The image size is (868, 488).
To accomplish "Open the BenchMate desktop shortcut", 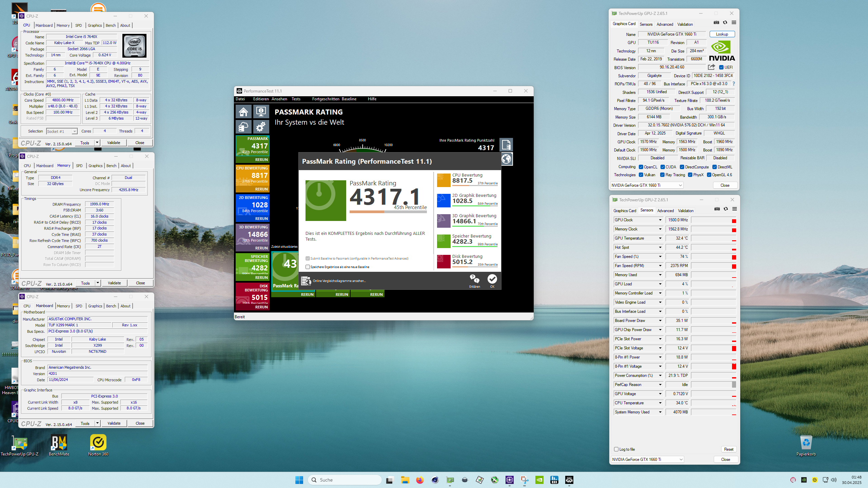I will click(59, 445).
